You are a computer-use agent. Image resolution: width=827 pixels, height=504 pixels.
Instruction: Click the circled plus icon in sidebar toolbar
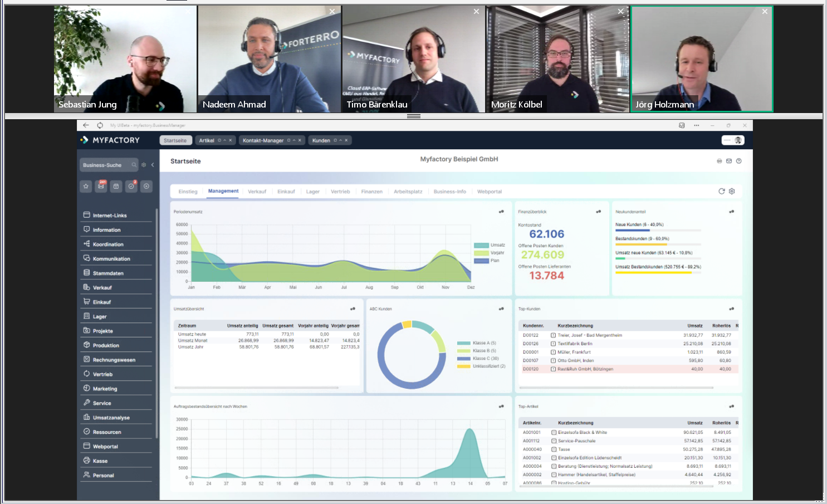click(x=146, y=187)
